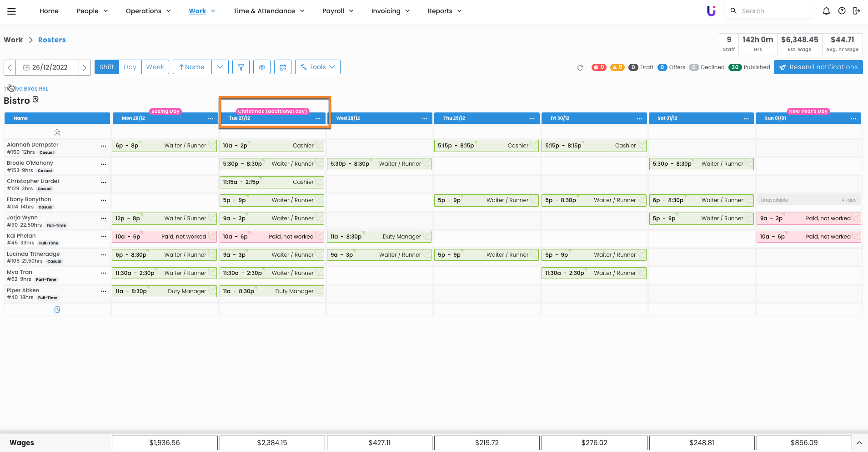This screenshot has height=452, width=868.
Task: Open the Rosters breadcrumb link
Action: coord(52,40)
